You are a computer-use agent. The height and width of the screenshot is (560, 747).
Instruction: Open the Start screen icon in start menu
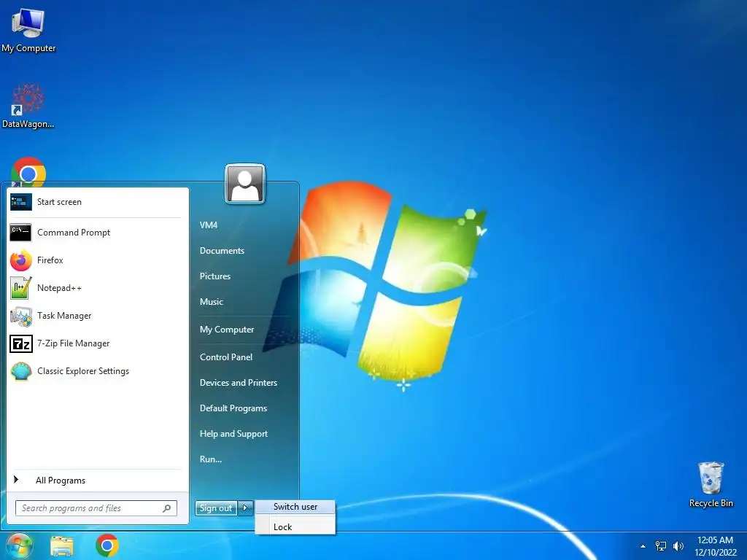[21, 202]
